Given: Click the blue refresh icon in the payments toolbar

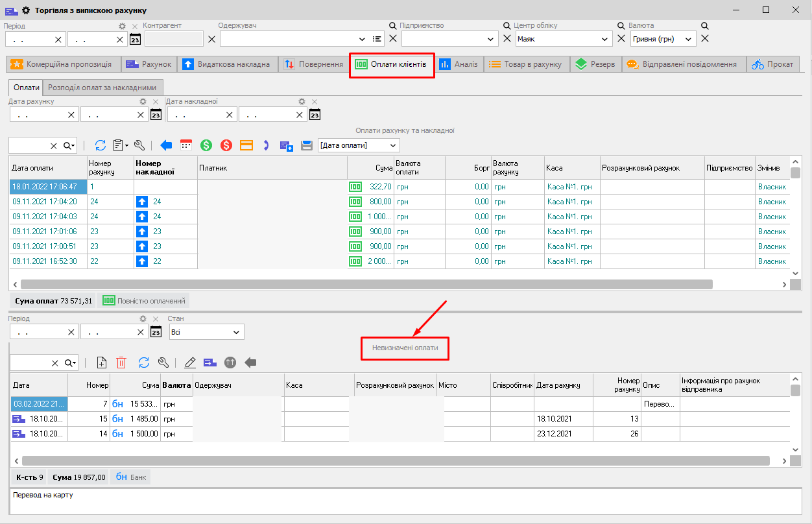Looking at the screenshot, I should pyautogui.click(x=101, y=145).
